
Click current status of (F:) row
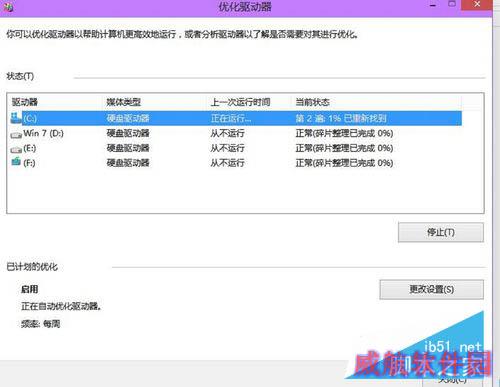pyautogui.click(x=344, y=163)
